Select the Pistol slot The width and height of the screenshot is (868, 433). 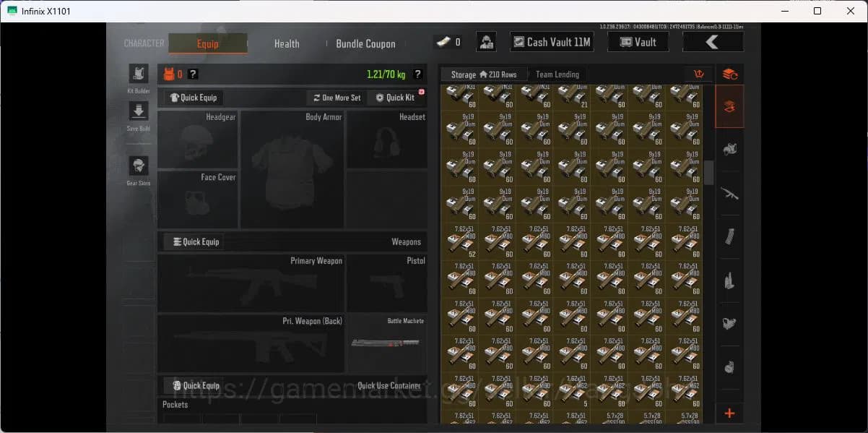(x=387, y=283)
